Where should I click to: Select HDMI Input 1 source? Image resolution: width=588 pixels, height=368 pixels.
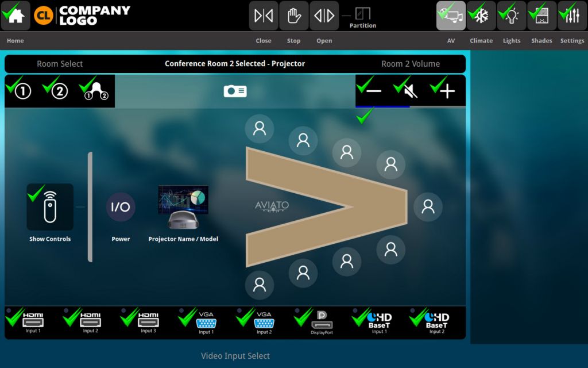[x=33, y=323]
